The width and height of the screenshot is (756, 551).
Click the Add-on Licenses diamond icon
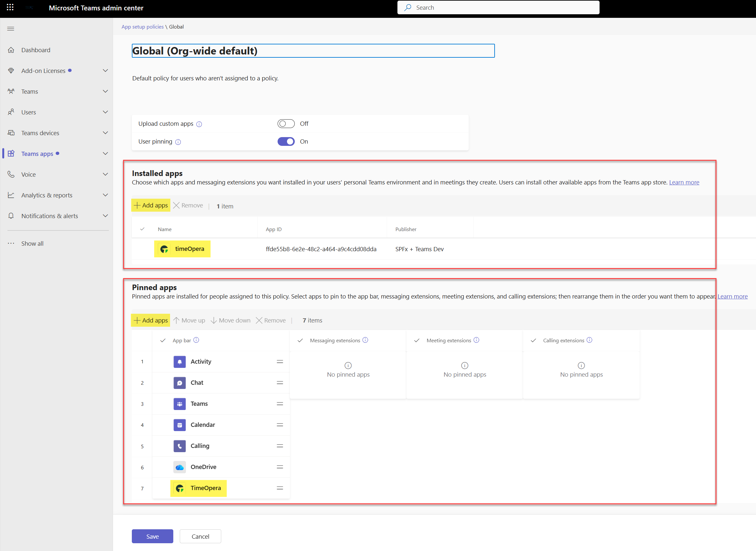click(x=11, y=71)
